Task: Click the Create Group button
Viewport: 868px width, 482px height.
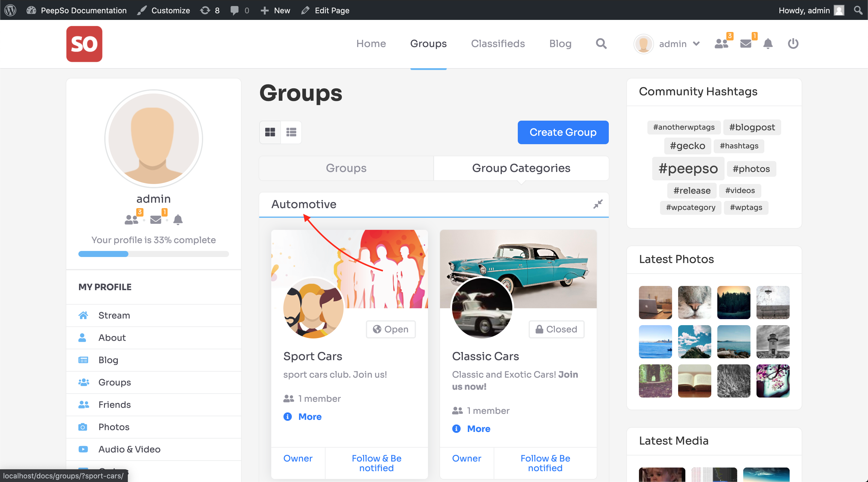Action: pyautogui.click(x=563, y=132)
